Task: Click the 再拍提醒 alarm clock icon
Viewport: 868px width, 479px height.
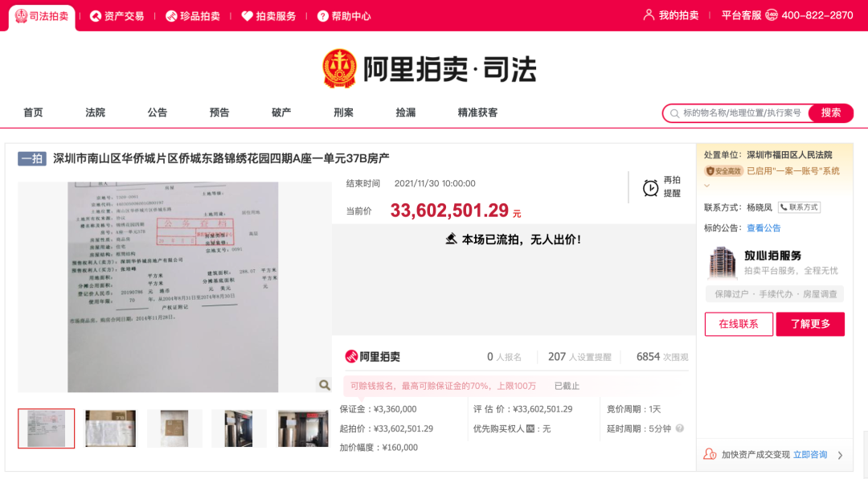Action: point(650,188)
